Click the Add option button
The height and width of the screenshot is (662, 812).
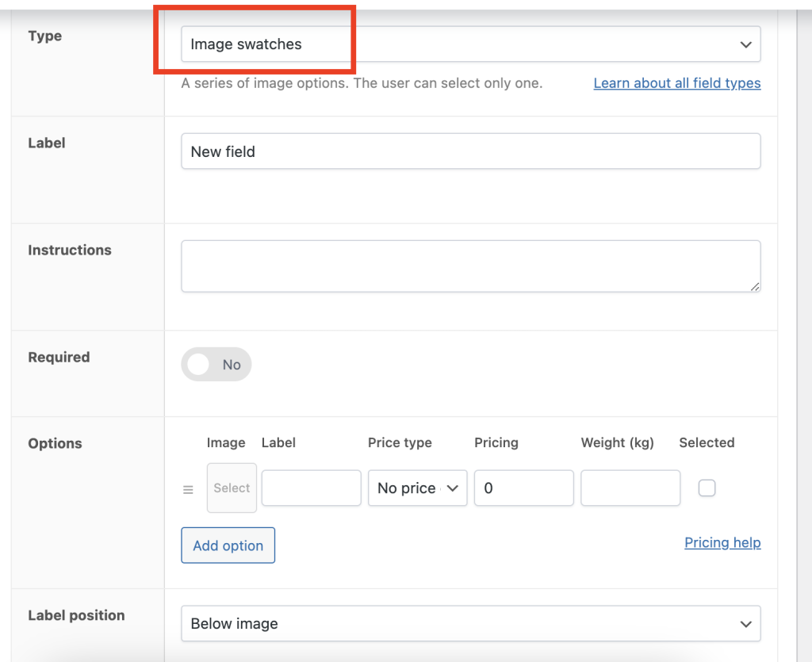click(x=228, y=545)
